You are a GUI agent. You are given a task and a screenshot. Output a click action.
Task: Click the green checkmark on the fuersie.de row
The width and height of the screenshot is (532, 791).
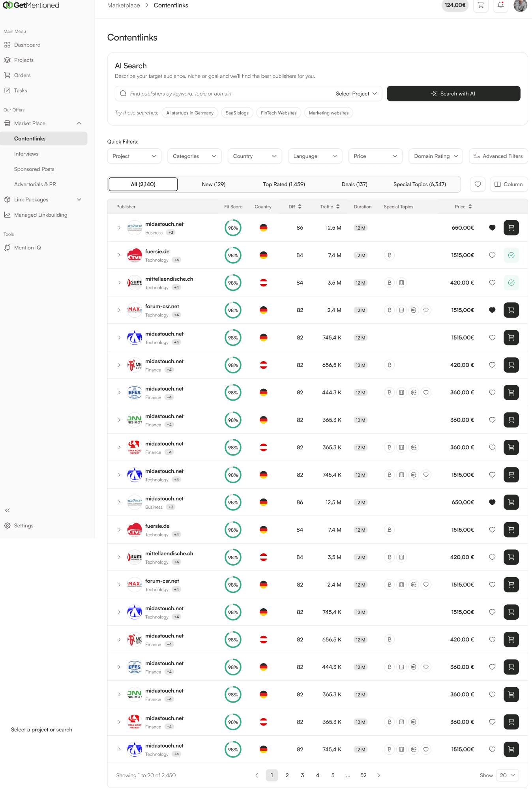tap(511, 255)
